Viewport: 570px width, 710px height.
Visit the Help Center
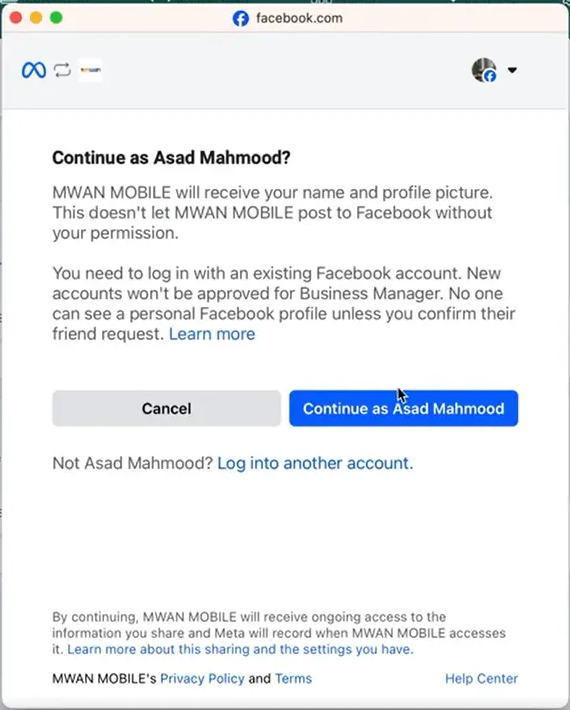[481, 678]
